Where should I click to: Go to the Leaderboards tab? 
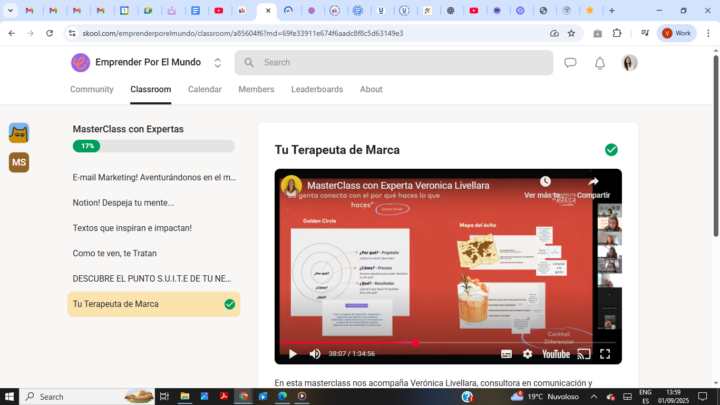[317, 89]
